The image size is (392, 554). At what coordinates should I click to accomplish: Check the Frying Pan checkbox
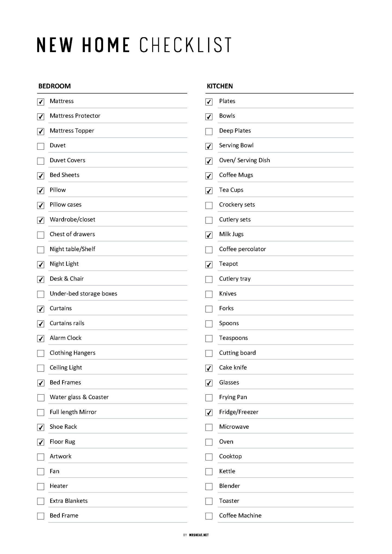click(209, 398)
